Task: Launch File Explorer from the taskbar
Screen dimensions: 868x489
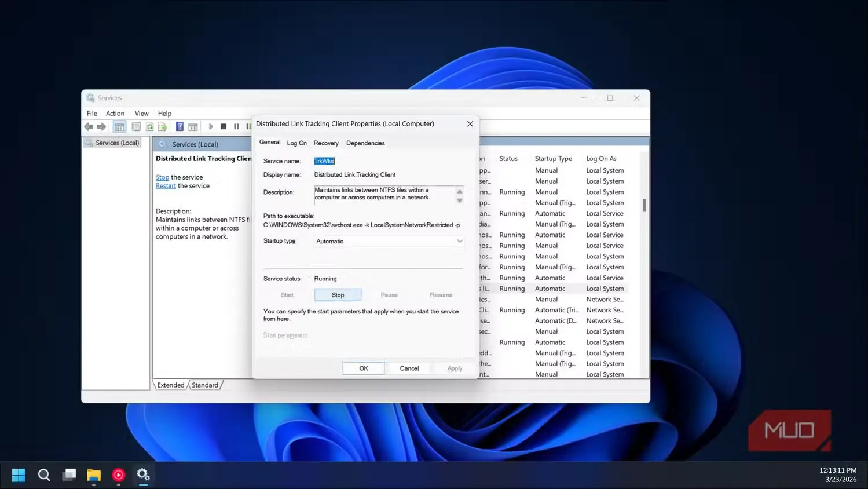Action: [x=94, y=475]
